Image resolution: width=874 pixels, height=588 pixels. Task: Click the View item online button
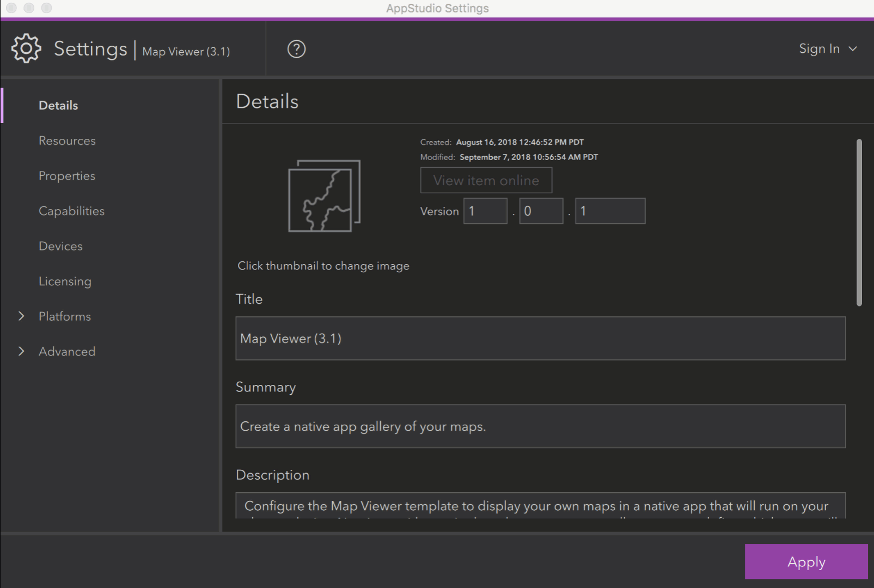tap(486, 180)
